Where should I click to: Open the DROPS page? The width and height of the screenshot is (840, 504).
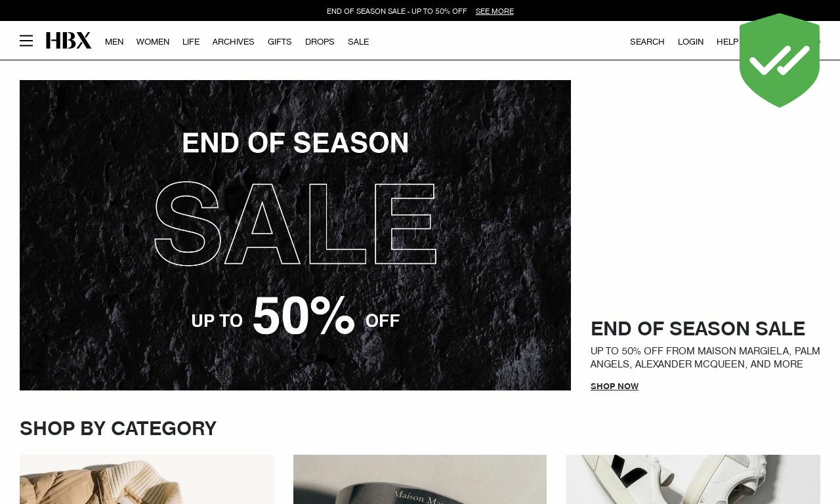[320, 41]
